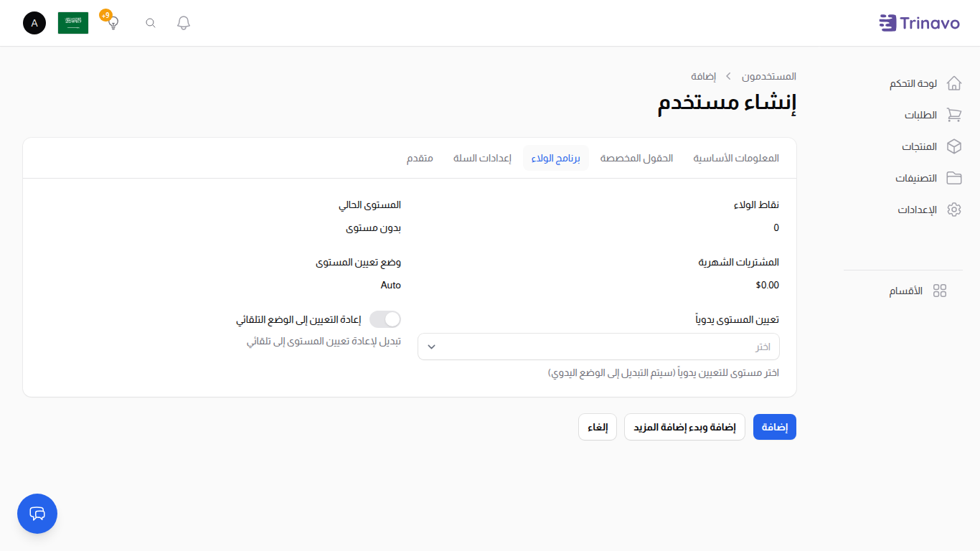Open المنتجات products icon
Screen dimensions: 980x551
point(954,146)
